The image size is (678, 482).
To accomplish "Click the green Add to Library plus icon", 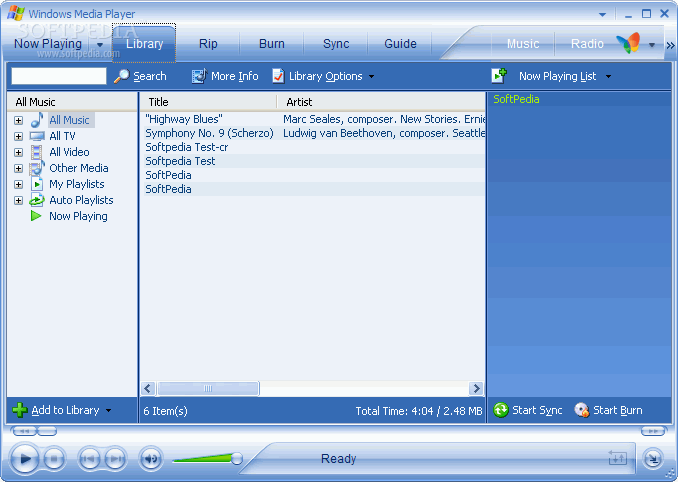I will point(20,410).
